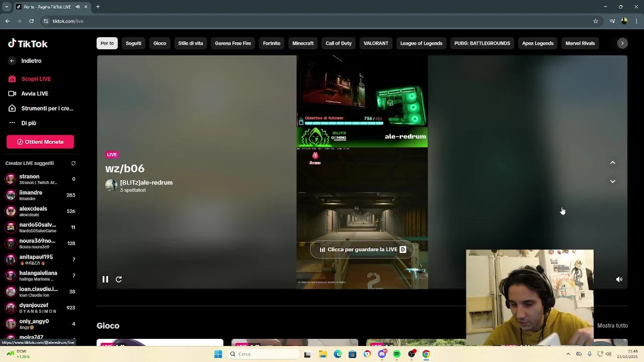This screenshot has height=362, width=644.
Task: Open a new browser tab
Action: [x=98, y=7]
